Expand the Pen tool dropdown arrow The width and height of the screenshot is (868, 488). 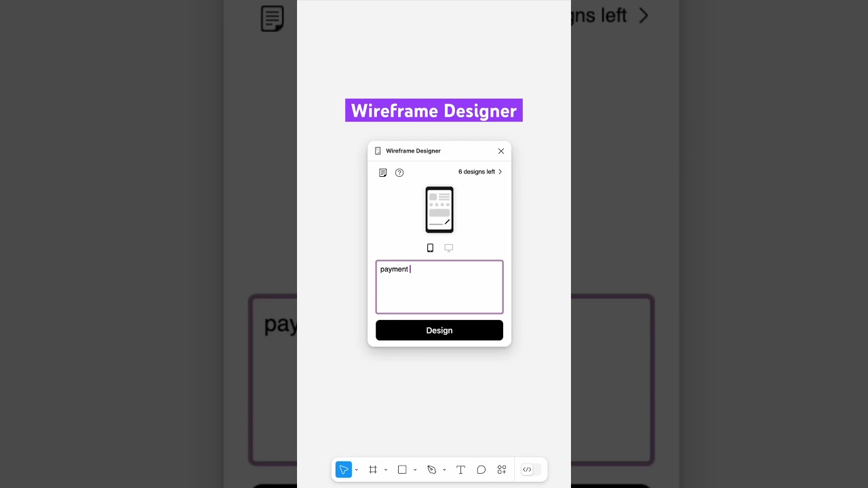point(444,470)
